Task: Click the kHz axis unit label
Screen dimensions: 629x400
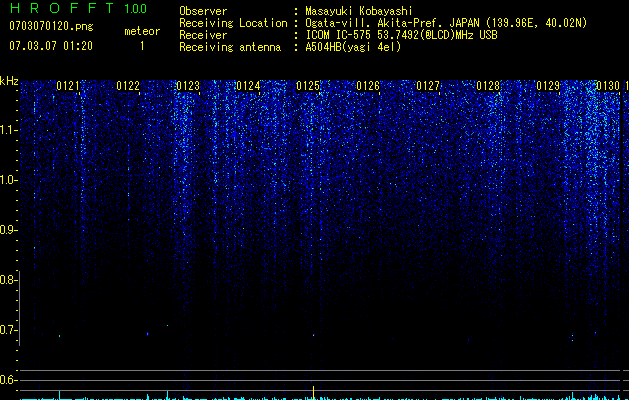Action: [9, 81]
